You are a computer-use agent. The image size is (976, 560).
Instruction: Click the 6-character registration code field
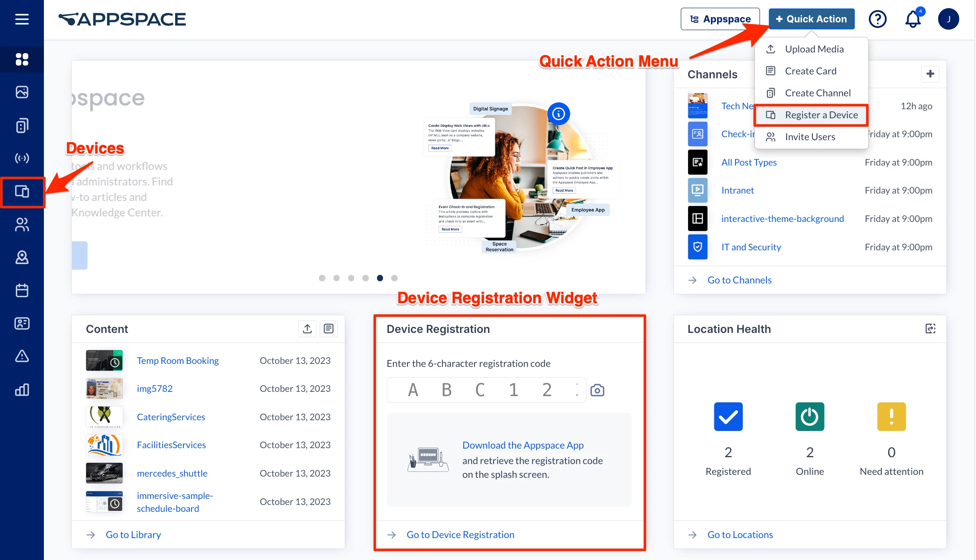click(x=486, y=390)
